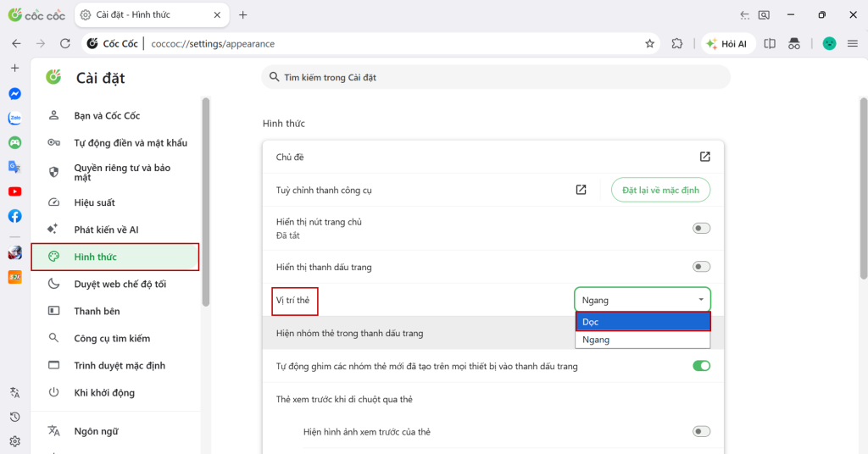Toggle Hiển thị thanh dấu trang switch
Viewport: 868px width, 454px height.
(x=701, y=267)
